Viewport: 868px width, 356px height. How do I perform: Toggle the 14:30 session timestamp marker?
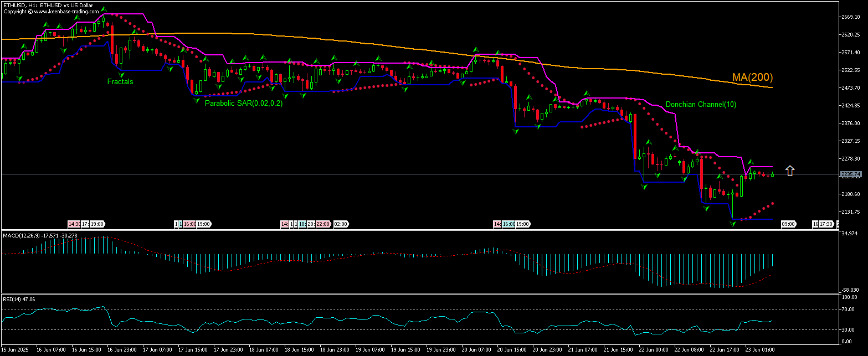[73, 224]
